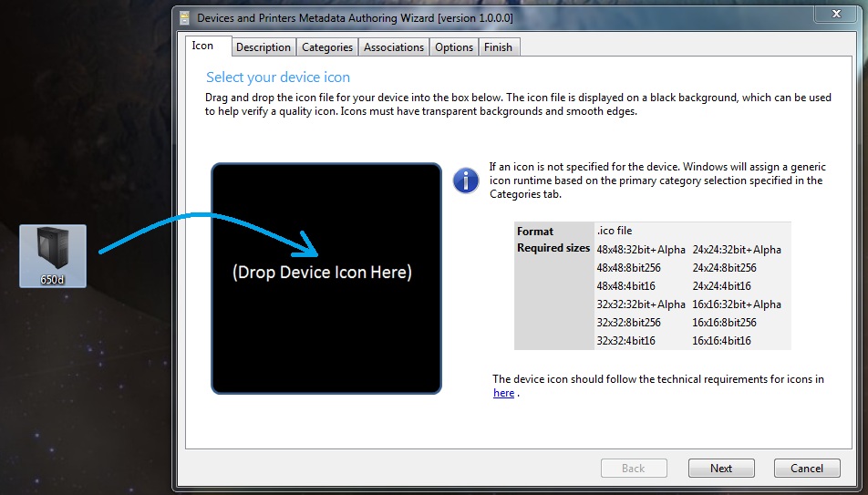Click the '24x24:8bit256' size entry
Screen dimensions: 868x495
(725, 268)
